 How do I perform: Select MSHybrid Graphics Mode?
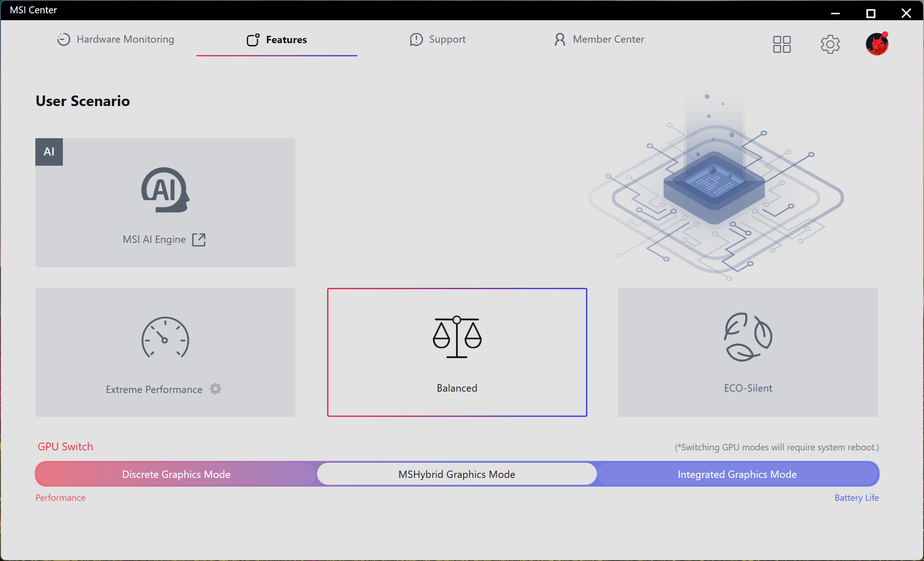(x=456, y=474)
